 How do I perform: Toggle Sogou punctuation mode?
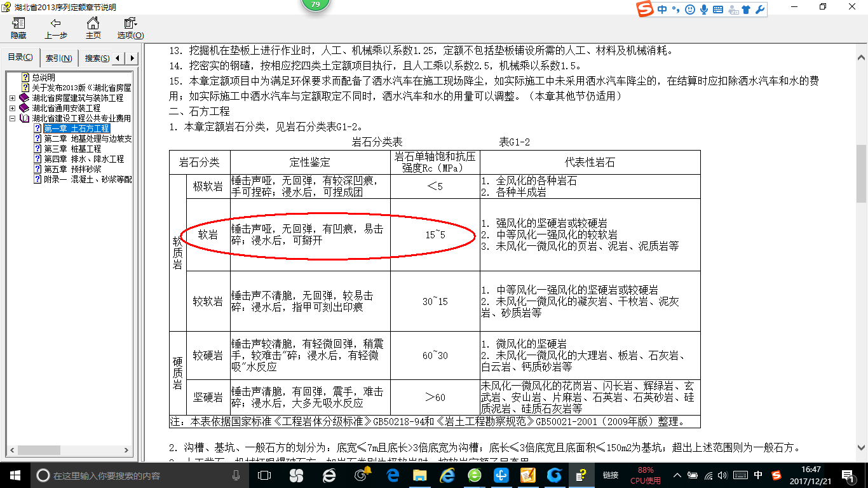[x=675, y=9]
